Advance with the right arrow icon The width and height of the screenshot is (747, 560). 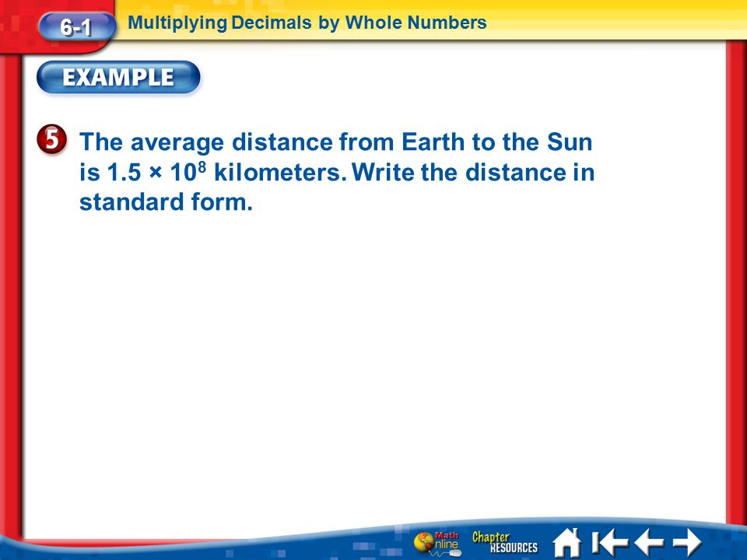tap(687, 542)
